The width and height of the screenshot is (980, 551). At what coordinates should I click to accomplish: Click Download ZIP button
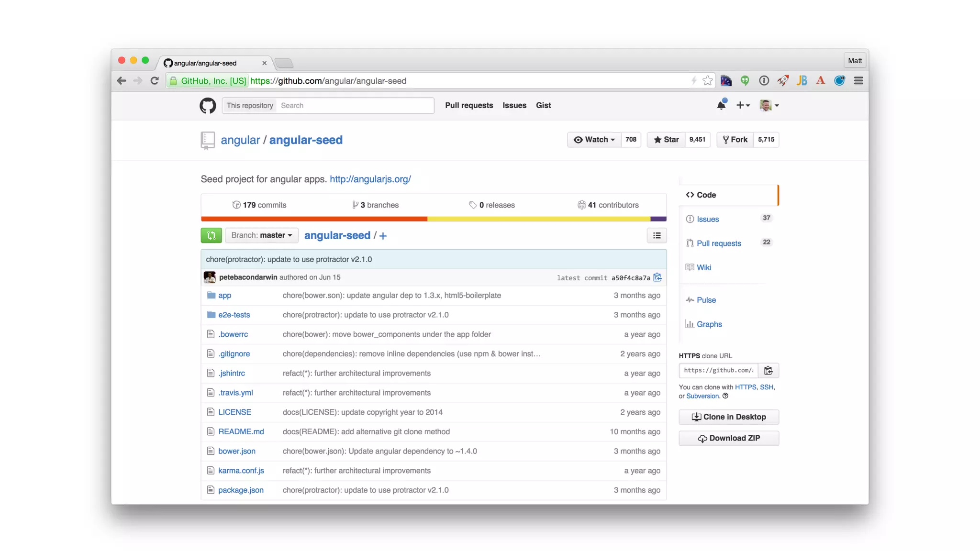[728, 438]
